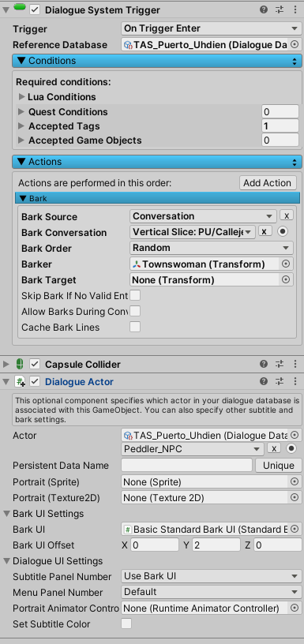This screenshot has height=644, width=304.
Task: Pick object for Reference Database field
Action: (295, 44)
